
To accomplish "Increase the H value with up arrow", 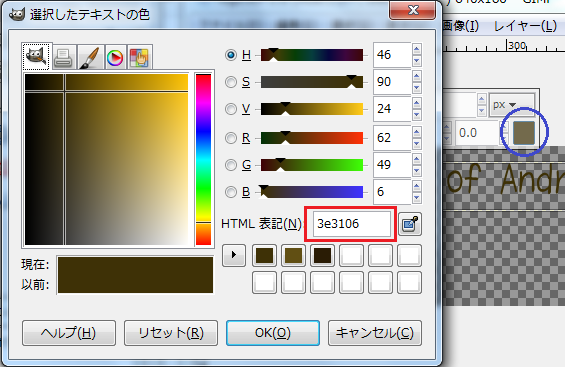I will click(417, 49).
